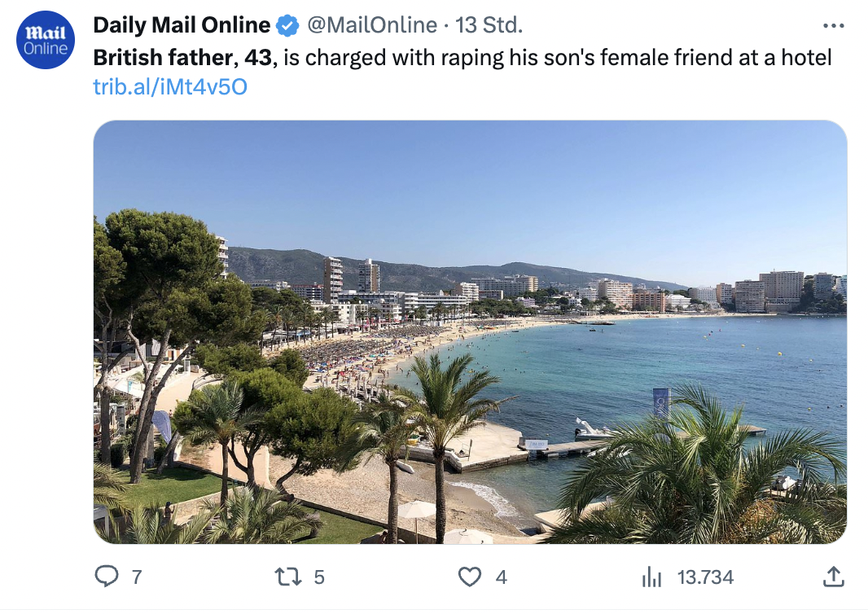This screenshot has height=614, width=868.
Task: Open the Daily Mail Online display name
Action: click(x=182, y=26)
